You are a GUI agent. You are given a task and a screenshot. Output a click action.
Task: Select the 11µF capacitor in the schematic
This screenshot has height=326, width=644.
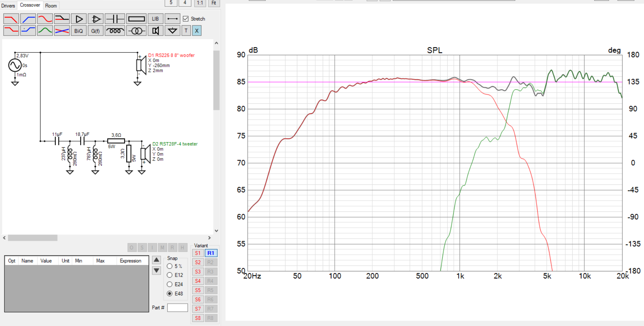57,141
